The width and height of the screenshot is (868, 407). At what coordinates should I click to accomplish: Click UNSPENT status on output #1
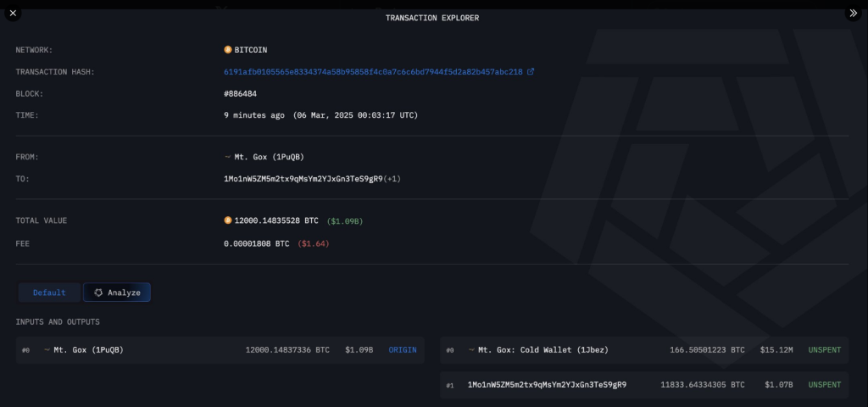click(824, 384)
